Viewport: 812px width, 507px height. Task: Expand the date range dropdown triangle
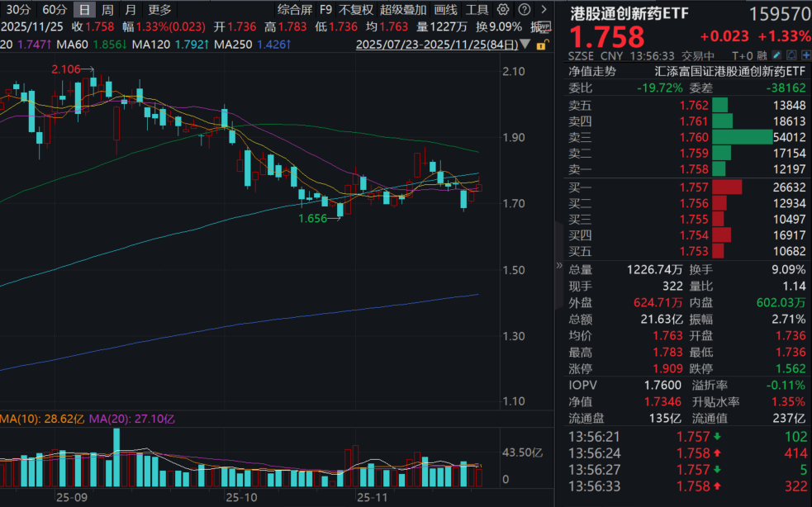point(526,47)
